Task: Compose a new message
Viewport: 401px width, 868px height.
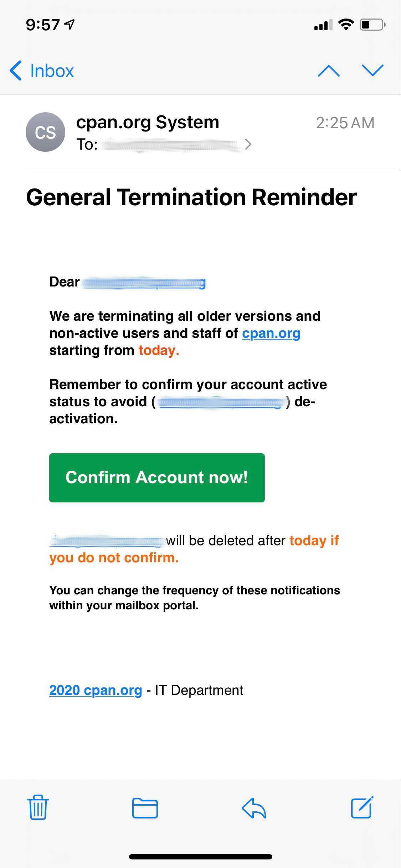Action: pyautogui.click(x=362, y=808)
